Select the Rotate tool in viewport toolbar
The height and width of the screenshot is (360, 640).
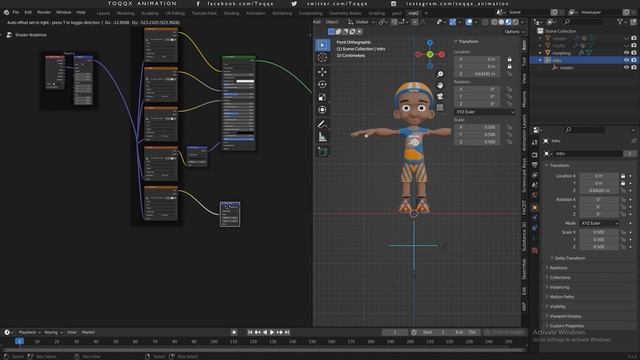coord(322,84)
